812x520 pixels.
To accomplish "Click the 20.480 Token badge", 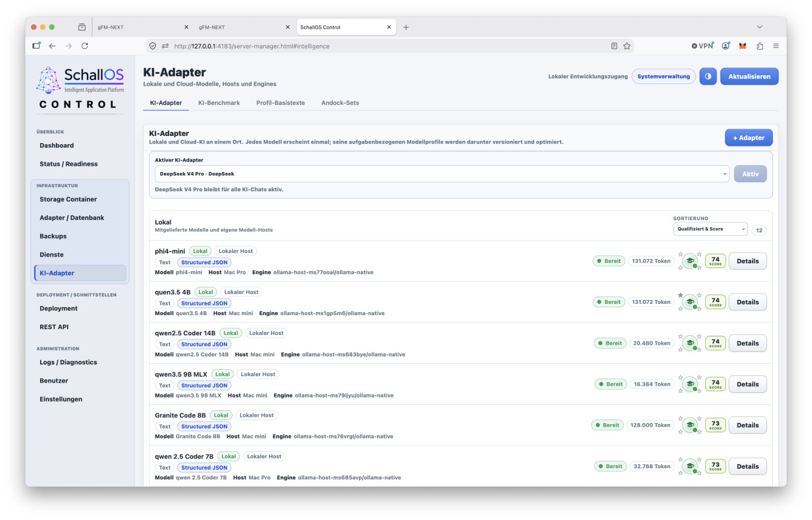I will [x=652, y=343].
